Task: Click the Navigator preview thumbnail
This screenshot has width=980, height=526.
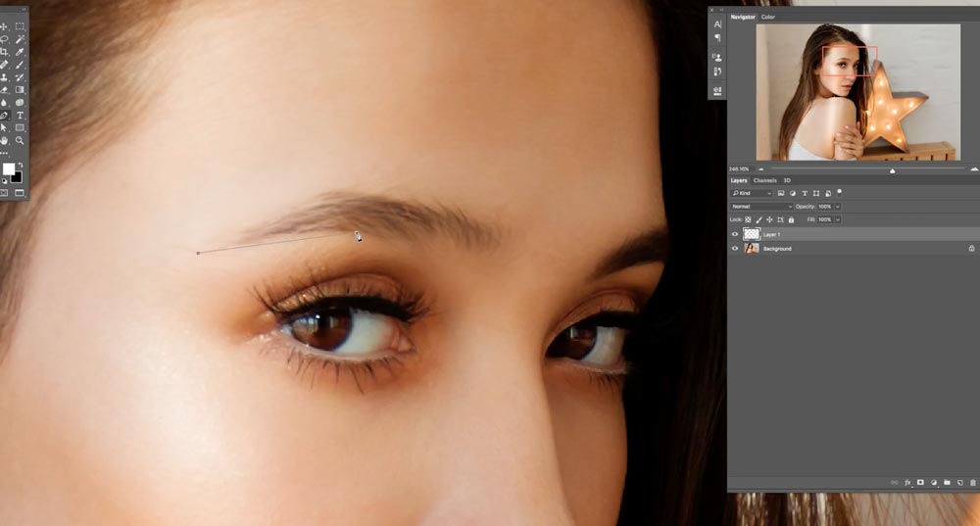Action: coord(857,92)
